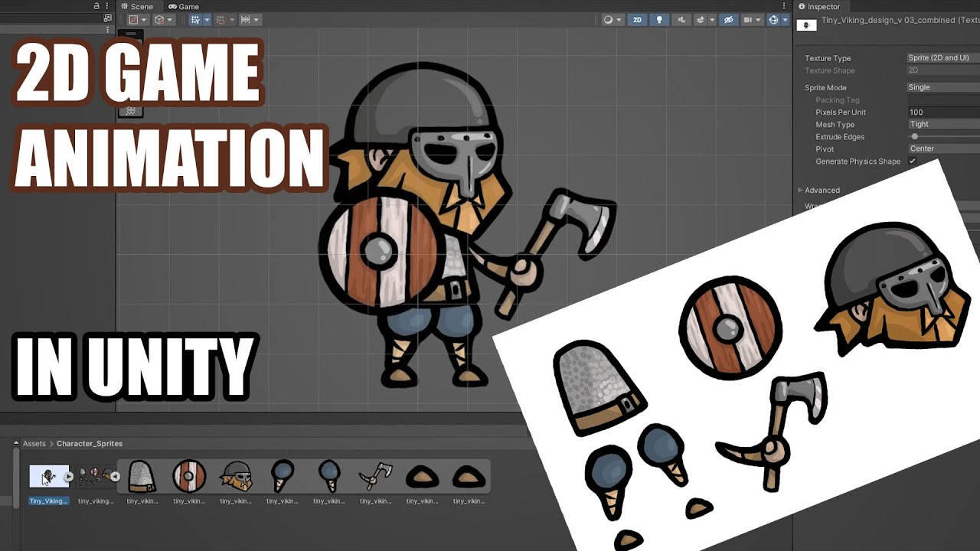The width and height of the screenshot is (980, 551).
Task: Open the Pivot dropdown
Action: coord(943,148)
